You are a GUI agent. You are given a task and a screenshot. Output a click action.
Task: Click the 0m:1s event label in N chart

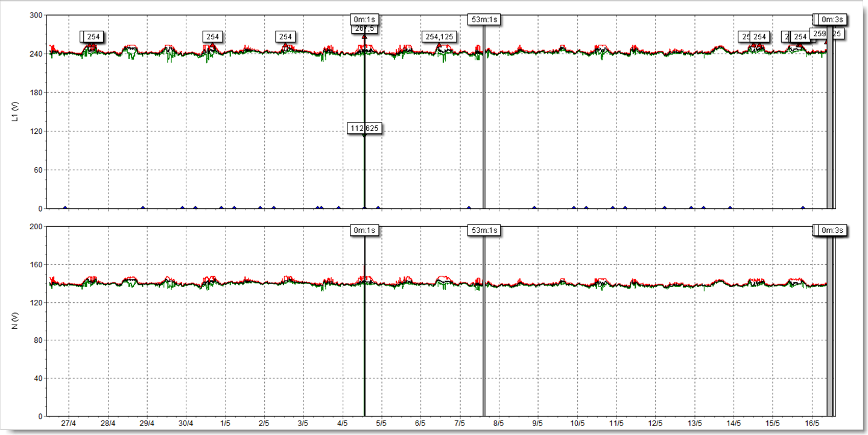[x=365, y=230]
